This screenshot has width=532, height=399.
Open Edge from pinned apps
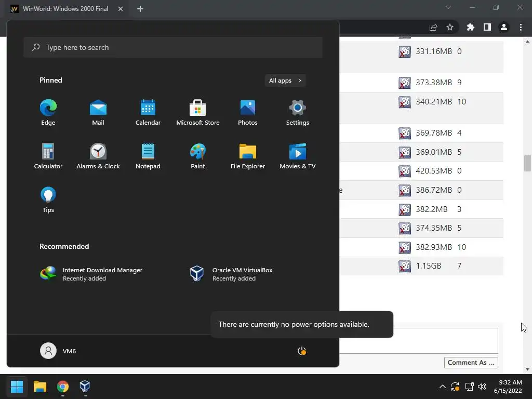click(48, 113)
